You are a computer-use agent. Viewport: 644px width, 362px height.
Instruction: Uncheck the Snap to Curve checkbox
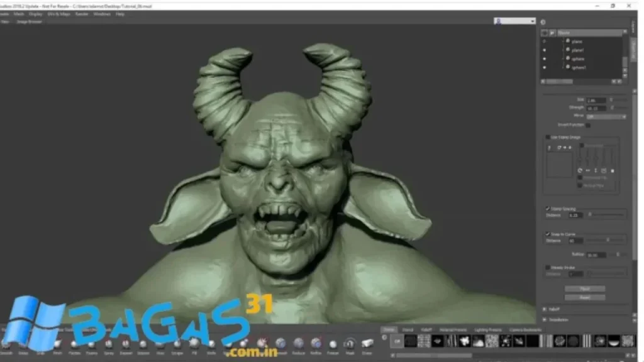pyautogui.click(x=548, y=234)
